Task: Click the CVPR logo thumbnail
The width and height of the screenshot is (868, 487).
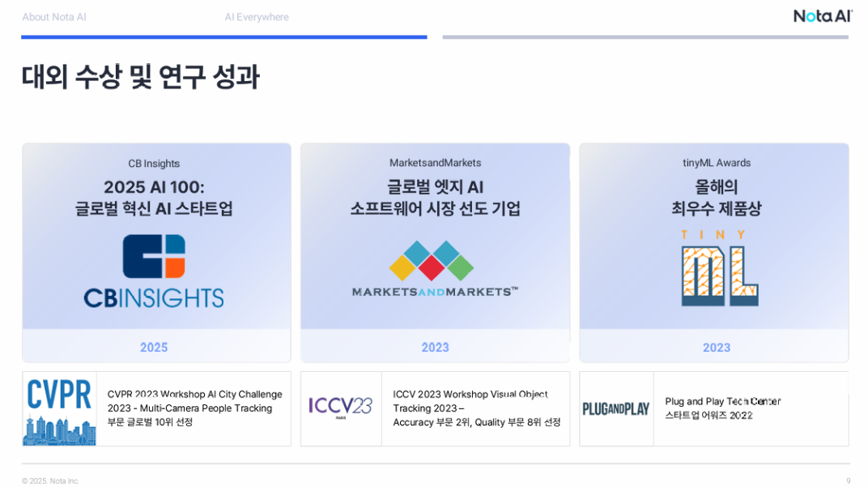Action: [x=59, y=408]
